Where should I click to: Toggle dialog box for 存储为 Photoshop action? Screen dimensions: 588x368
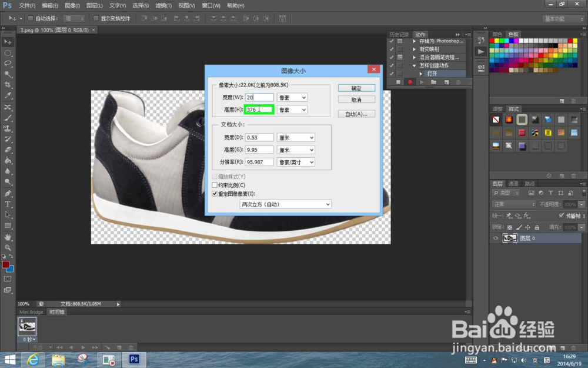pyautogui.click(x=400, y=41)
